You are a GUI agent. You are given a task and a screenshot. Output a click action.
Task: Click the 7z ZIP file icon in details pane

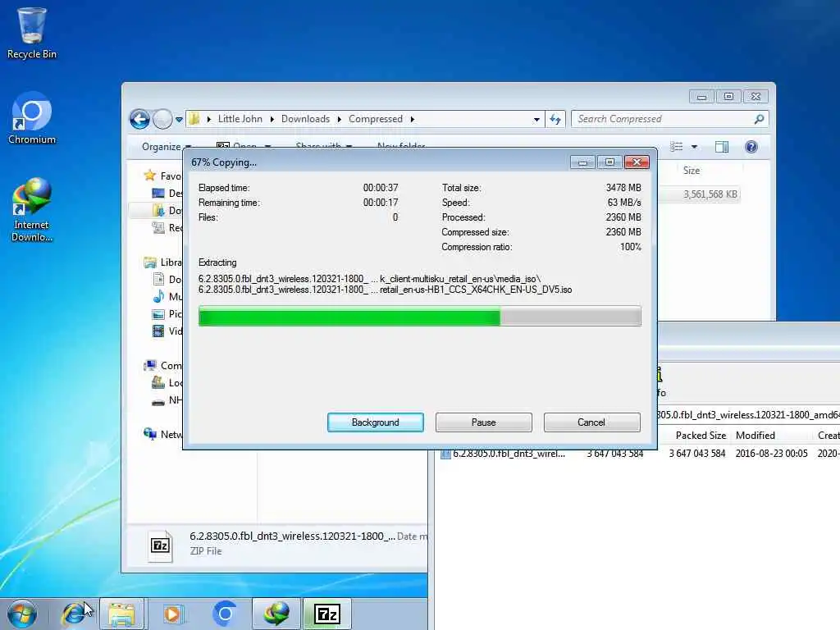160,546
